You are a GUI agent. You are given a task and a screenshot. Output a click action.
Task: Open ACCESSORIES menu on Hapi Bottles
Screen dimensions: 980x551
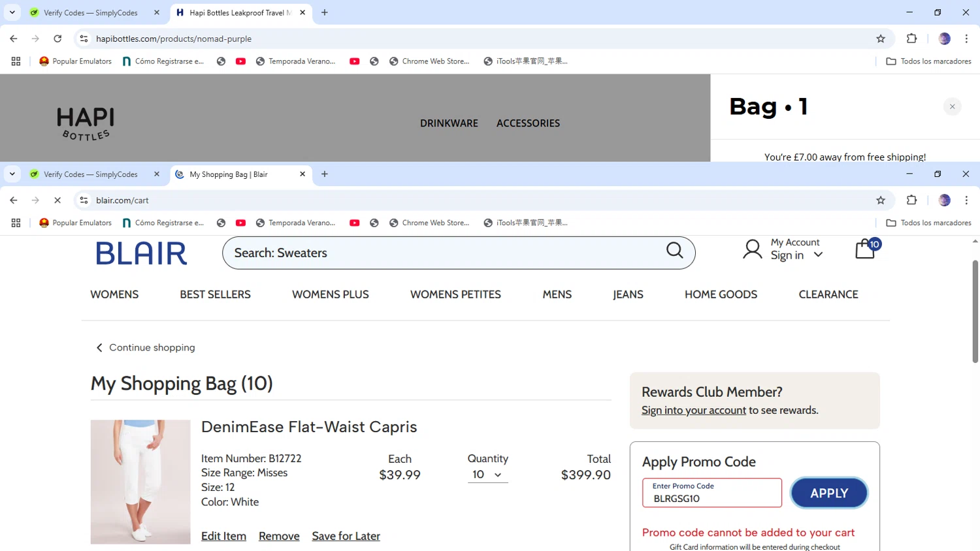pyautogui.click(x=528, y=123)
